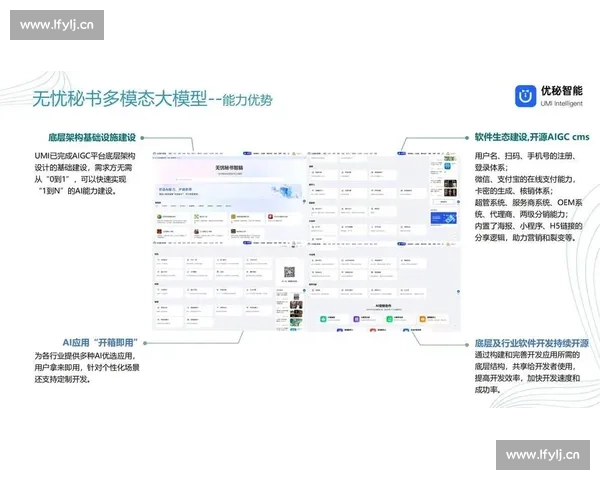Image resolution: width=600 pixels, height=480 pixels.
Task: Click the blue pill button in the bottom-left screenshot navbar
Action: 247,243
